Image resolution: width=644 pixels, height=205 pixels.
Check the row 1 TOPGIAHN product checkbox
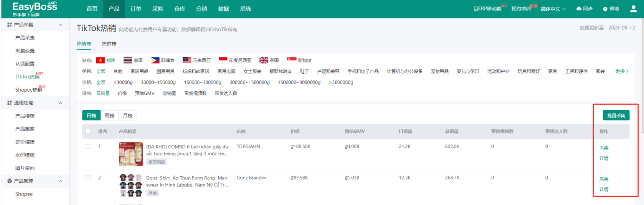[x=88, y=146]
